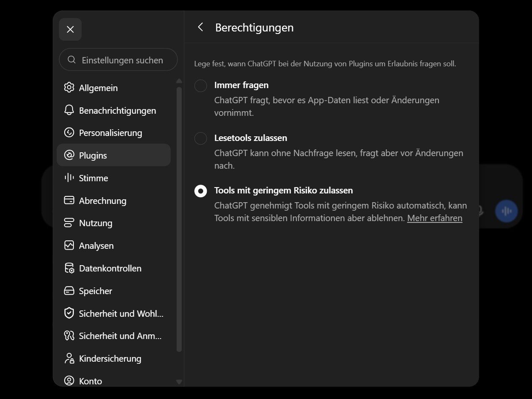
Task: Open the Sicherheit und Wohl... section
Action: 113,313
